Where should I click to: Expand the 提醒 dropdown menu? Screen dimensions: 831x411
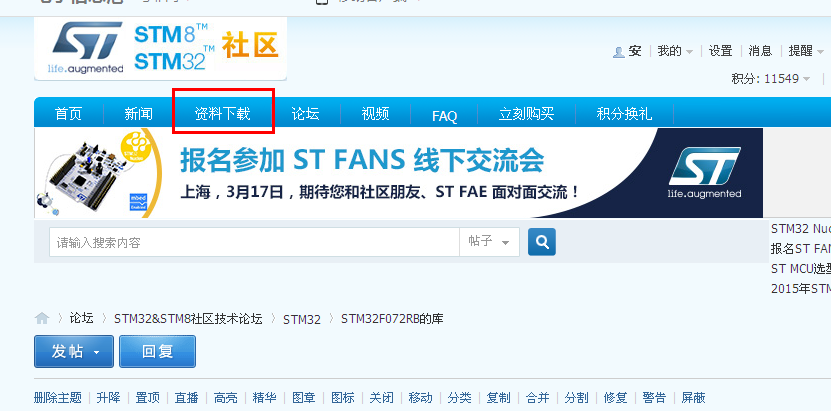806,51
